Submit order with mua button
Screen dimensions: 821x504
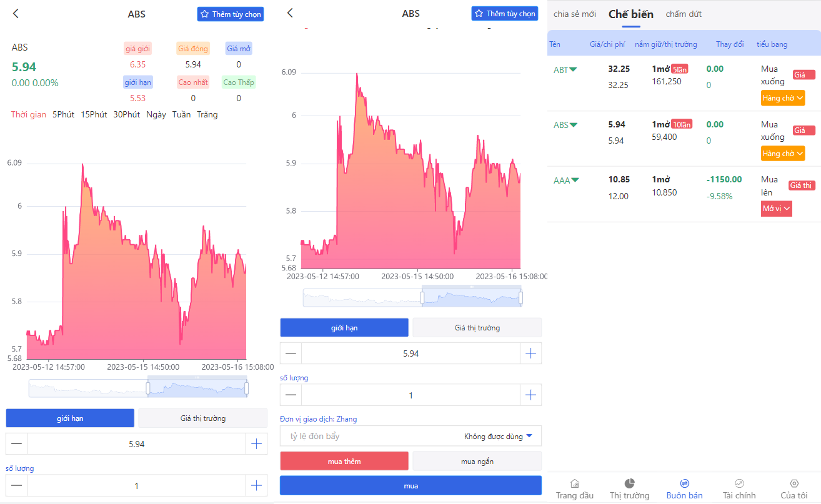(410, 485)
